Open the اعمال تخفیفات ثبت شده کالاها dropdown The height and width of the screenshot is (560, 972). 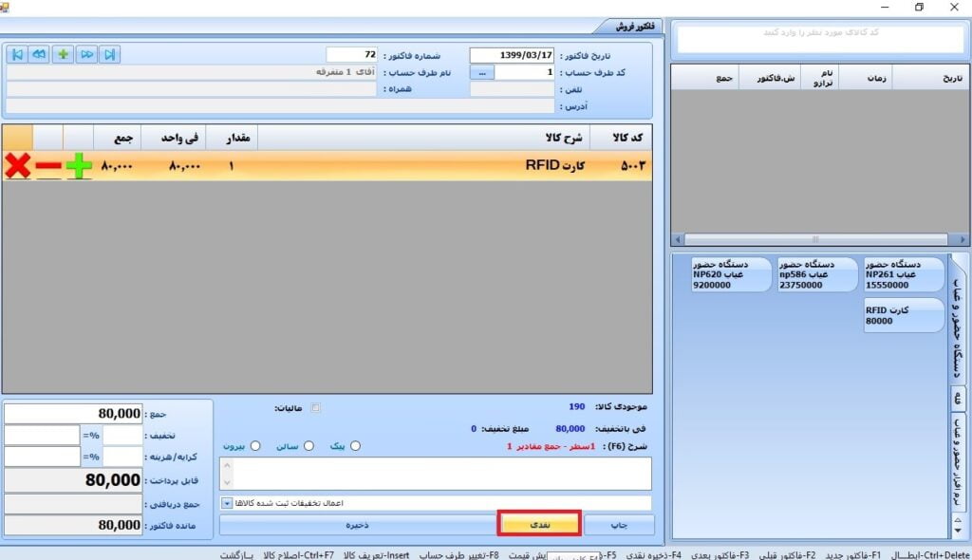coord(226,503)
